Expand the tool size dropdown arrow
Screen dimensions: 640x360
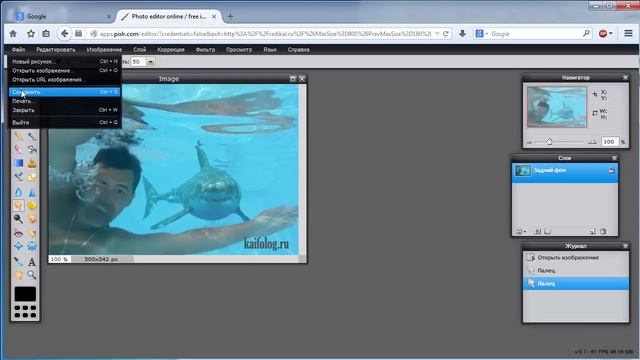point(150,62)
